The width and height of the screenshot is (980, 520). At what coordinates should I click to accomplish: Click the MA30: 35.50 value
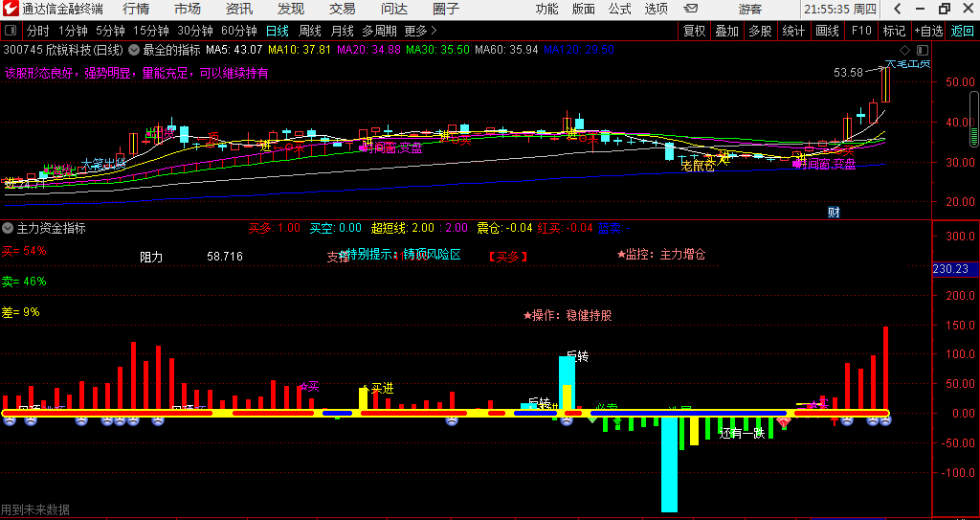[437, 50]
